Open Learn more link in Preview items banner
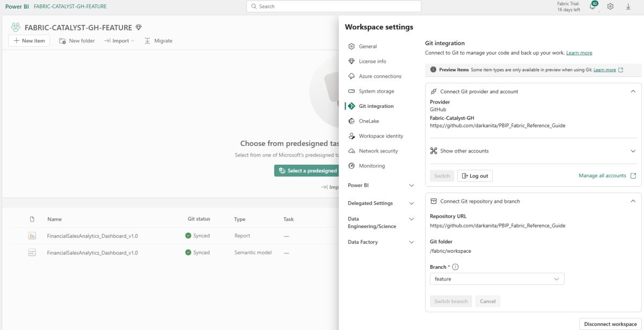Image resolution: width=644 pixels, height=330 pixels. (605, 70)
